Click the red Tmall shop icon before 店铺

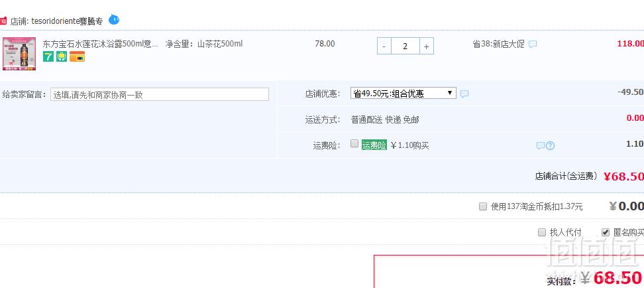[3, 21]
